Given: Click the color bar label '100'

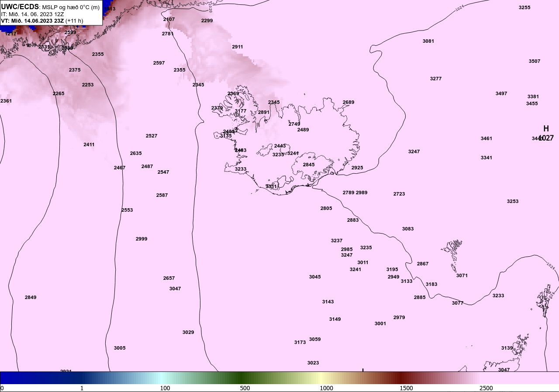Looking at the screenshot, I should pyautogui.click(x=165, y=388).
